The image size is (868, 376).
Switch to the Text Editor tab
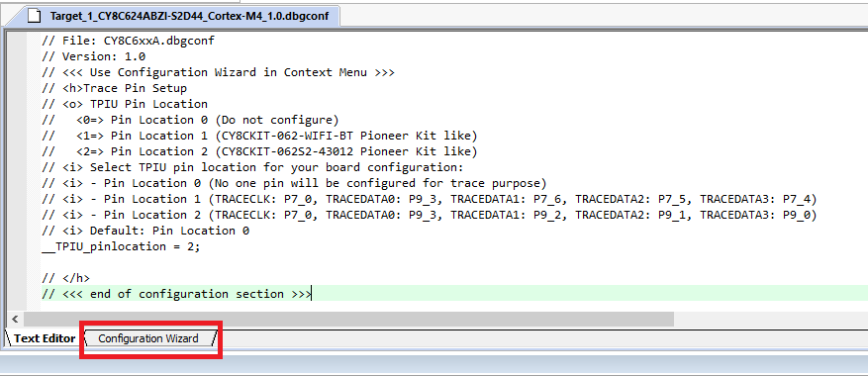pos(45,338)
